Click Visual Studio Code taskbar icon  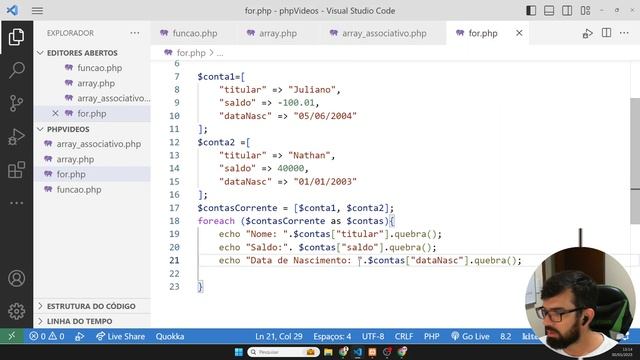(358, 352)
